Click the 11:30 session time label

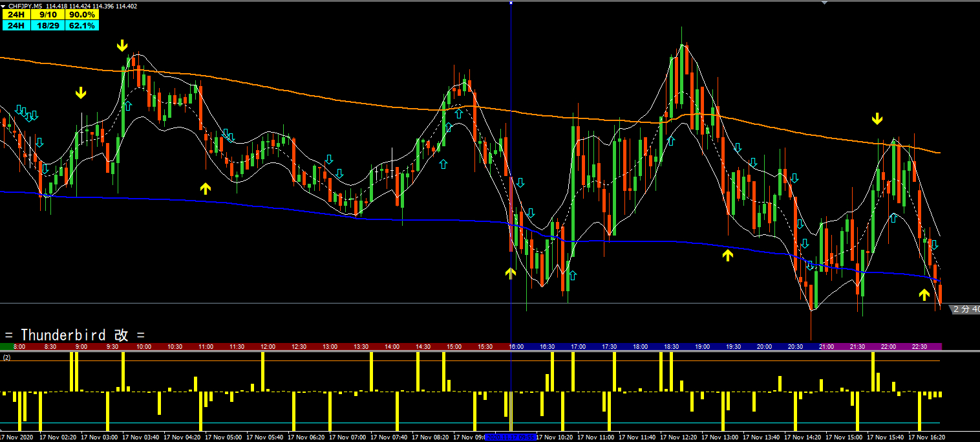point(237,347)
